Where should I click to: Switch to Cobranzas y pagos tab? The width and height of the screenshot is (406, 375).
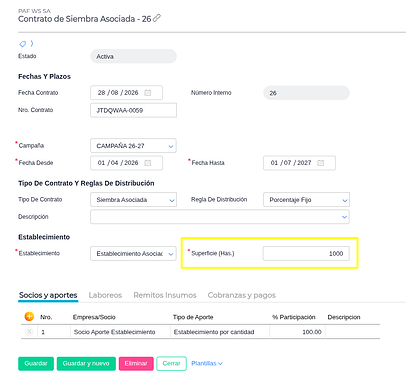(x=241, y=295)
